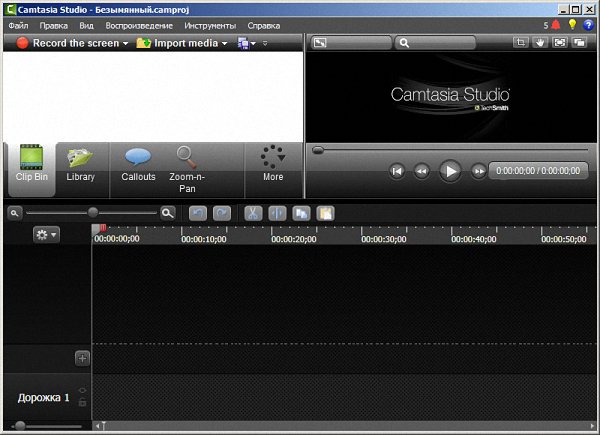Click the Import media button
Screen dimensions: 600x435
pyautogui.click(x=180, y=44)
